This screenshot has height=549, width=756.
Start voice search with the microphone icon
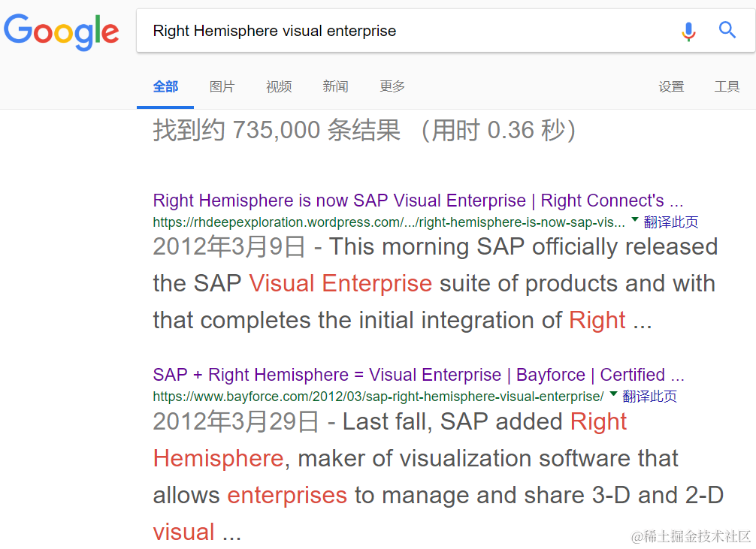(x=688, y=32)
